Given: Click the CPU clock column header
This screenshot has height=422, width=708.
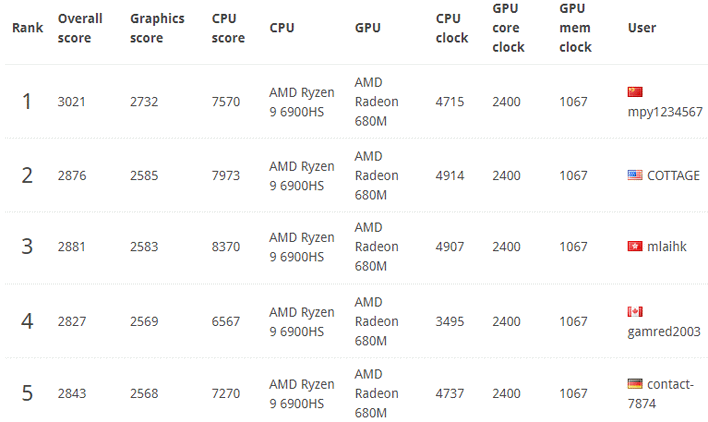Looking at the screenshot, I should point(452,28).
